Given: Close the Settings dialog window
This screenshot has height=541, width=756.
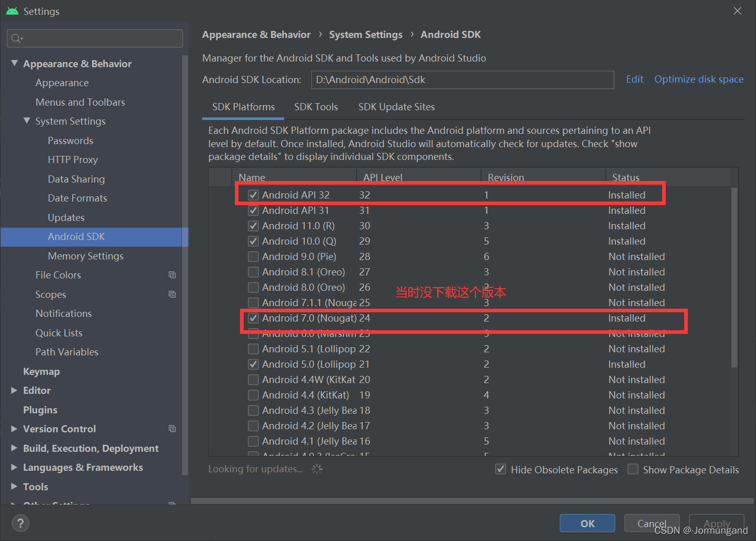Looking at the screenshot, I should click(738, 11).
